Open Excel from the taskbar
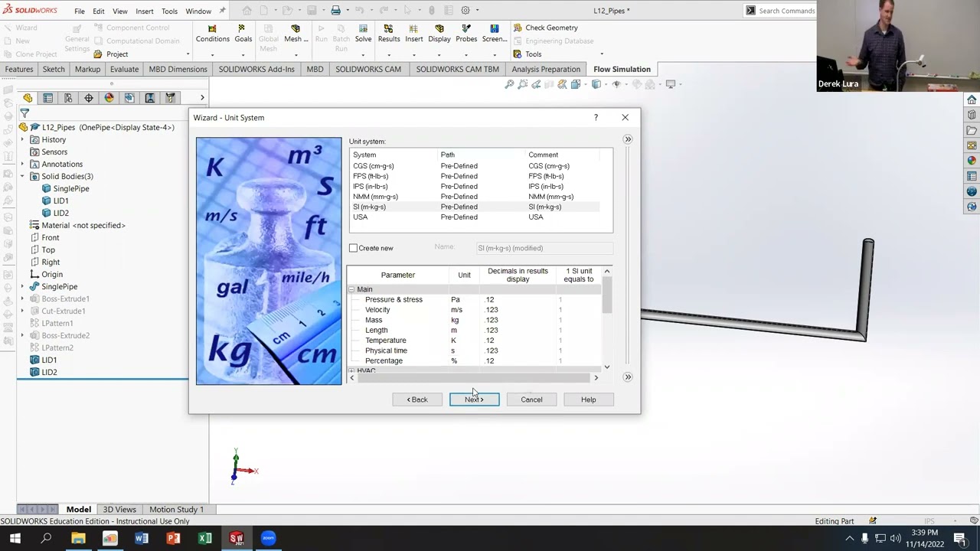 point(204,538)
